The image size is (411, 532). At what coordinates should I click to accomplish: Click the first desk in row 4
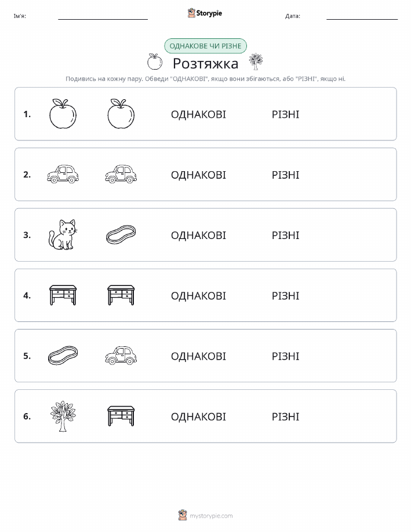click(x=63, y=295)
